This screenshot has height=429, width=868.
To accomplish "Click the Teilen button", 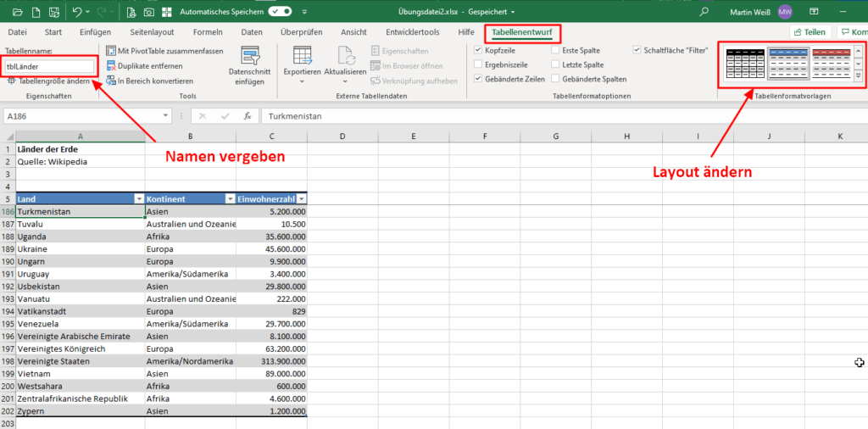I will click(x=810, y=32).
